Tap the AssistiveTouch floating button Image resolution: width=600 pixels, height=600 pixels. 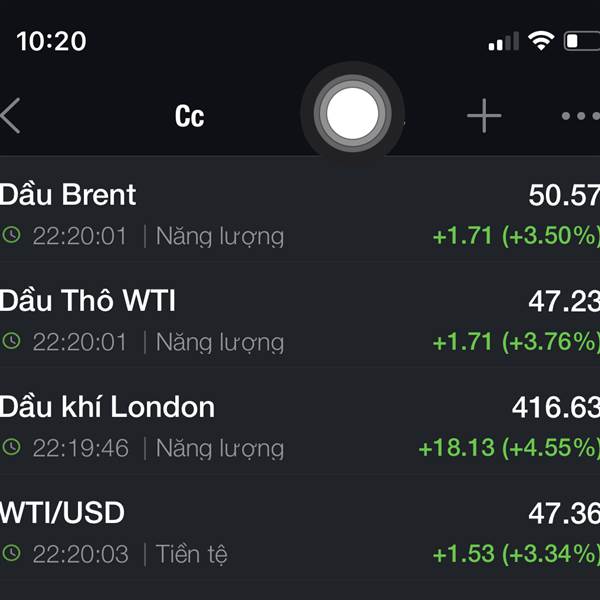tap(352, 114)
